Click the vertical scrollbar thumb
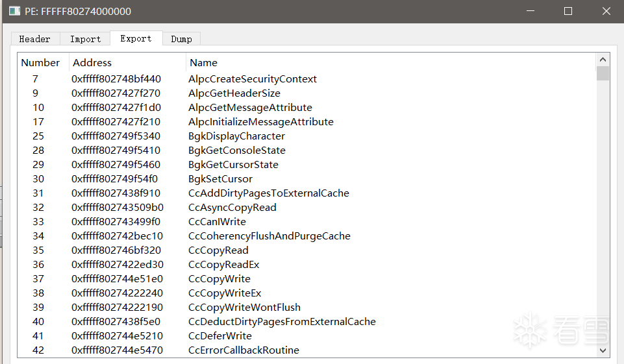The image size is (624, 364). point(603,73)
